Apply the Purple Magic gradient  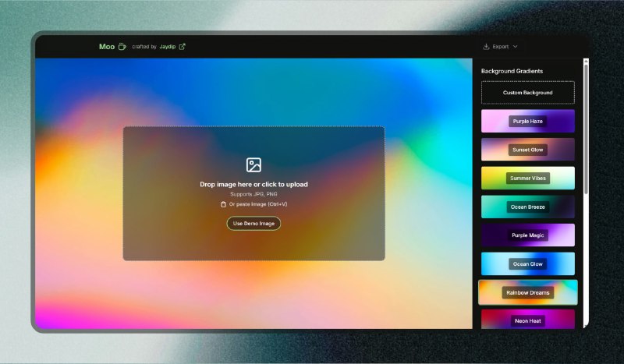[x=527, y=235]
